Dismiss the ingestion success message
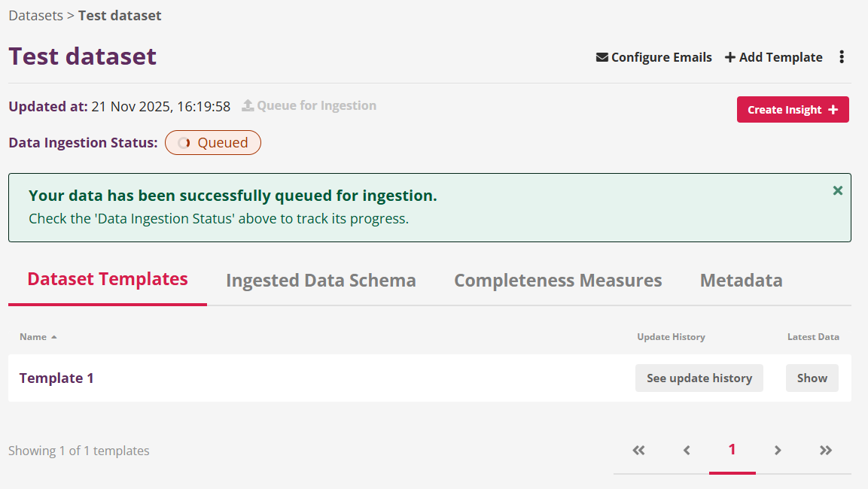Viewport: 868px width, 489px height. tap(837, 190)
